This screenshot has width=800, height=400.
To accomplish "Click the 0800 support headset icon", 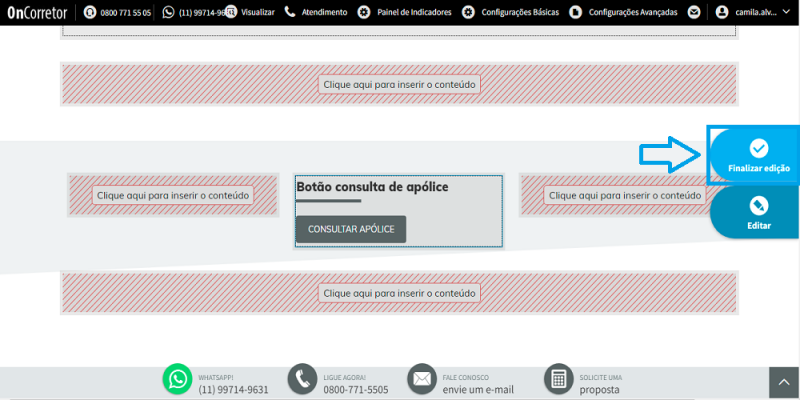I will click(90, 12).
